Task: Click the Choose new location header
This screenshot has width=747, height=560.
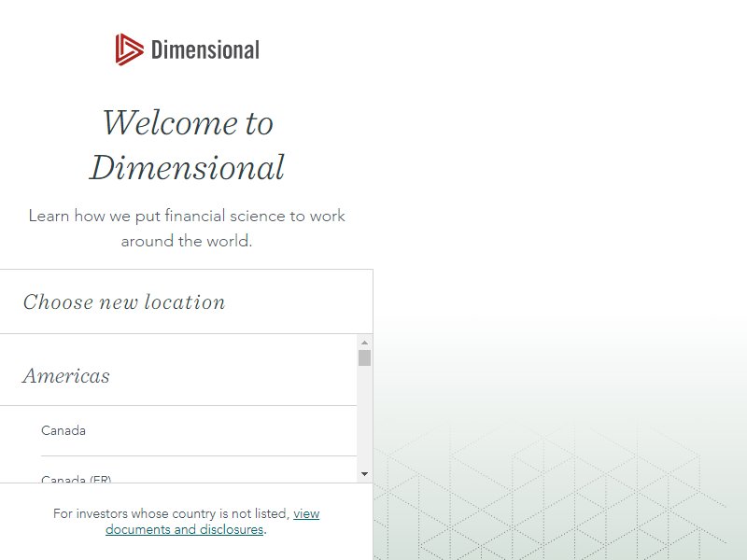Action: pyautogui.click(x=124, y=301)
